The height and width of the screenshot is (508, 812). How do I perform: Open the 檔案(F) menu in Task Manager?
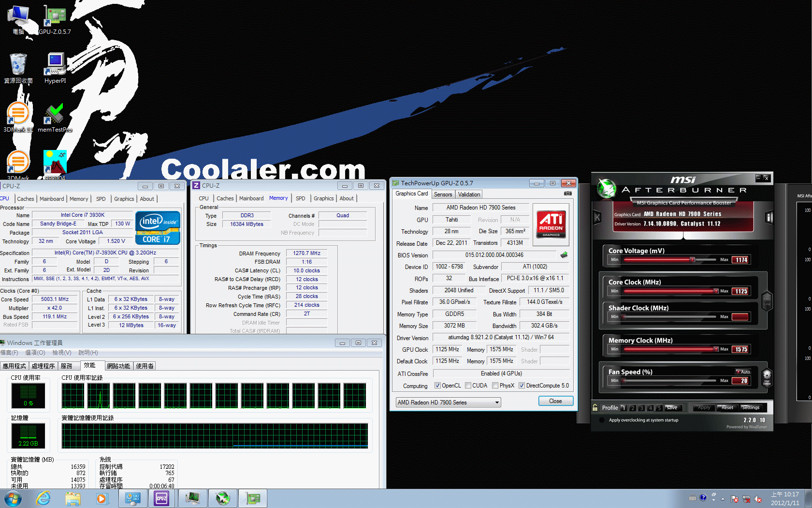click(9, 353)
